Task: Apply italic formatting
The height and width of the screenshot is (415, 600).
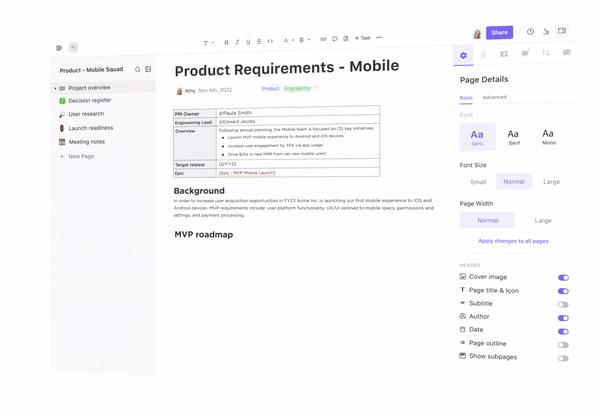Action: pyautogui.click(x=237, y=42)
